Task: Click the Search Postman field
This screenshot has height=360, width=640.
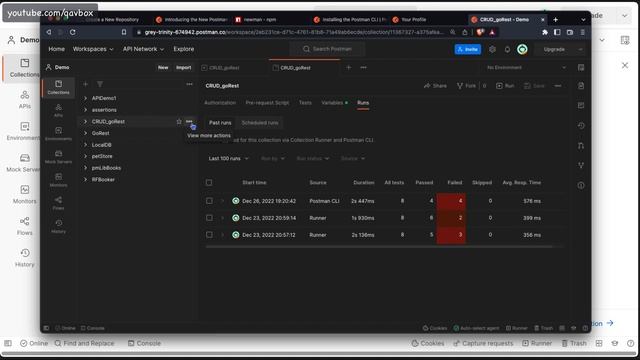Action: point(327,49)
